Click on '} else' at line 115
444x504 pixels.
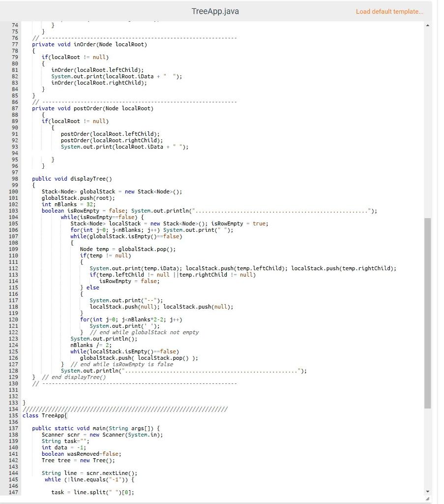click(89, 287)
